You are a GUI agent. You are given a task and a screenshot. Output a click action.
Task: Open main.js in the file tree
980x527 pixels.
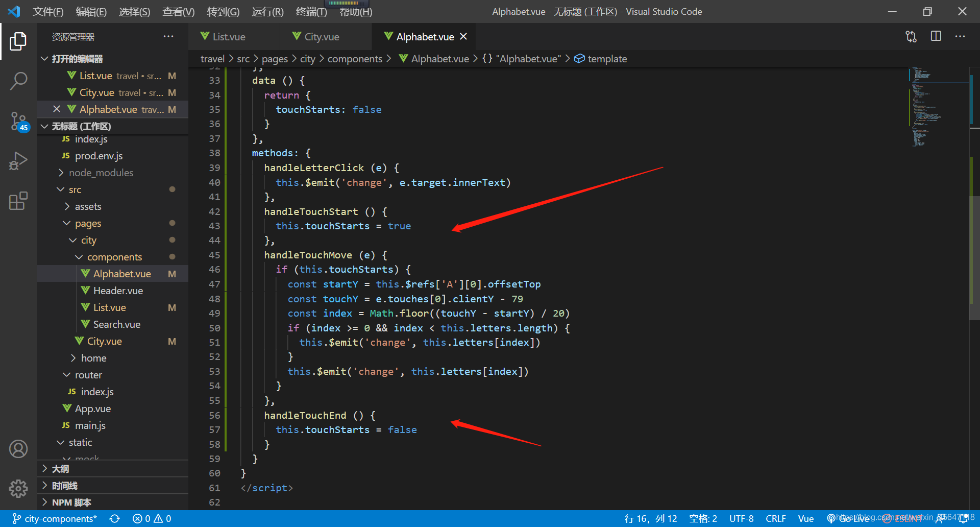click(x=113, y=425)
